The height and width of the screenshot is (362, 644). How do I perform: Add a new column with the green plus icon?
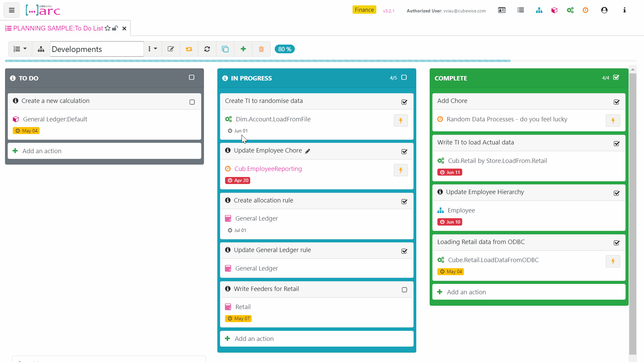[243, 49]
